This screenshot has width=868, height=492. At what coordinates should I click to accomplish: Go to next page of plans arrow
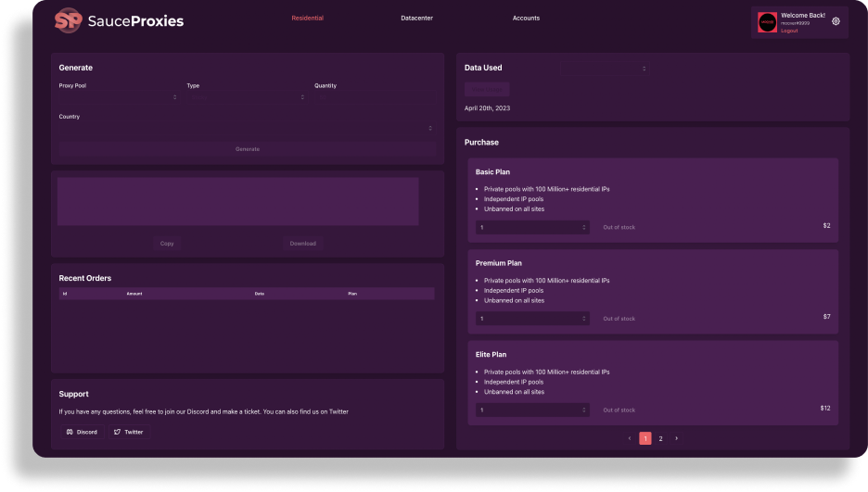pyautogui.click(x=676, y=438)
